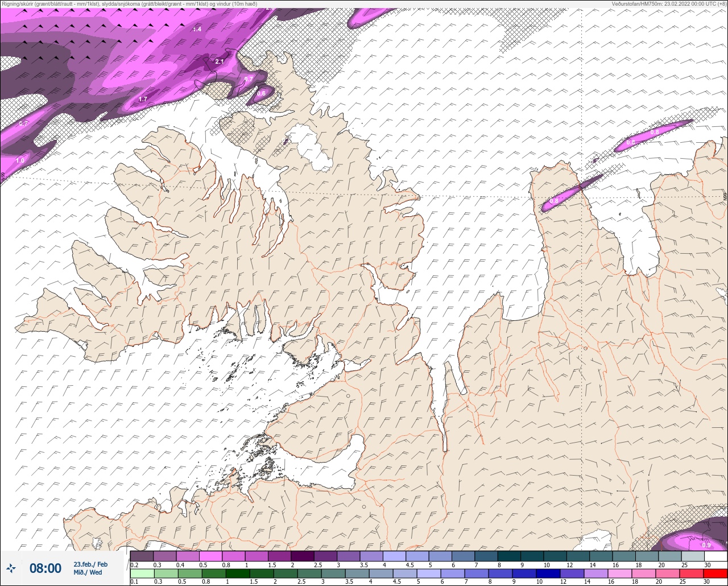
Task: Click the 1.7 precipitation value on map
Action: 143,100
